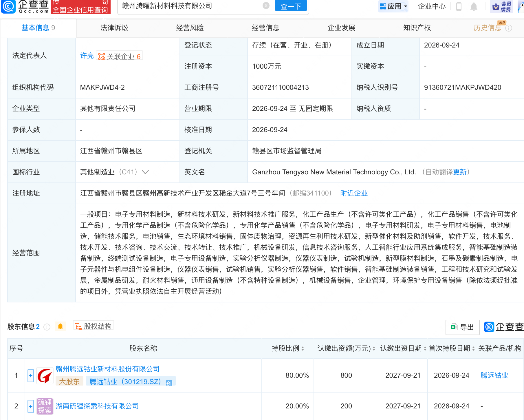Screen dimensions: 524x420
Task: Click 硫锂探索 logo thumbnail
Action: pyautogui.click(x=45, y=406)
